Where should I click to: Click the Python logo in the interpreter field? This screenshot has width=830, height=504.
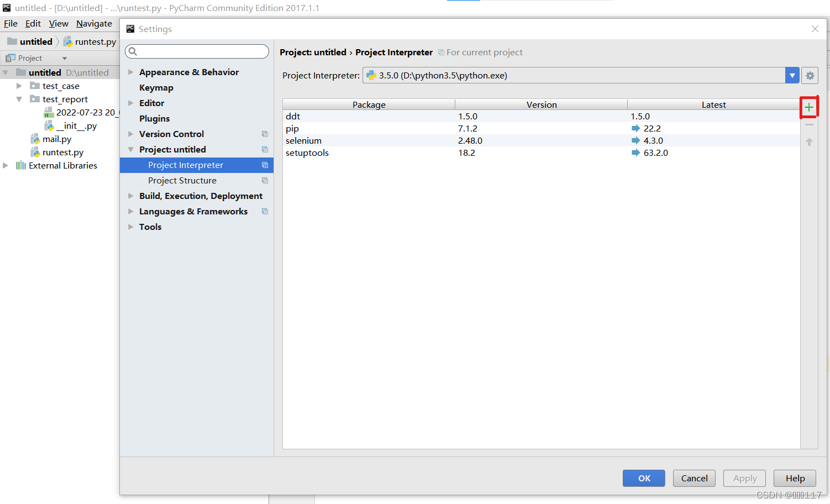pos(370,75)
